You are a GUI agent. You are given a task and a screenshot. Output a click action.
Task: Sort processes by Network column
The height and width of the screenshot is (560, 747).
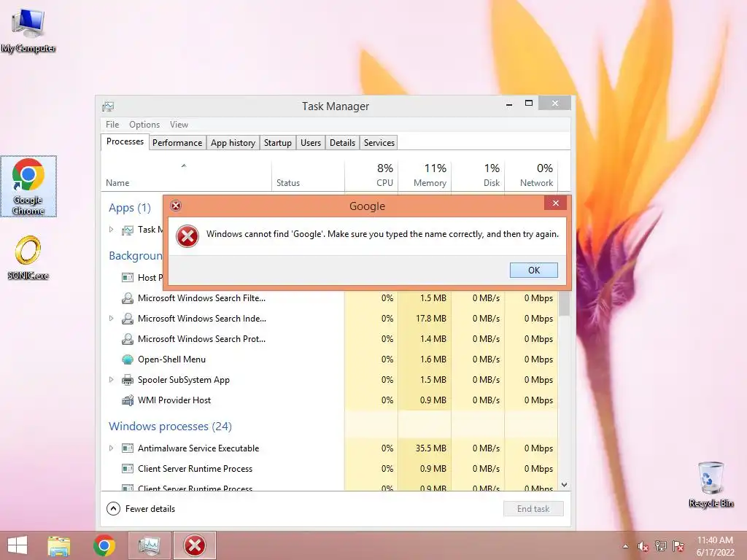(x=531, y=176)
